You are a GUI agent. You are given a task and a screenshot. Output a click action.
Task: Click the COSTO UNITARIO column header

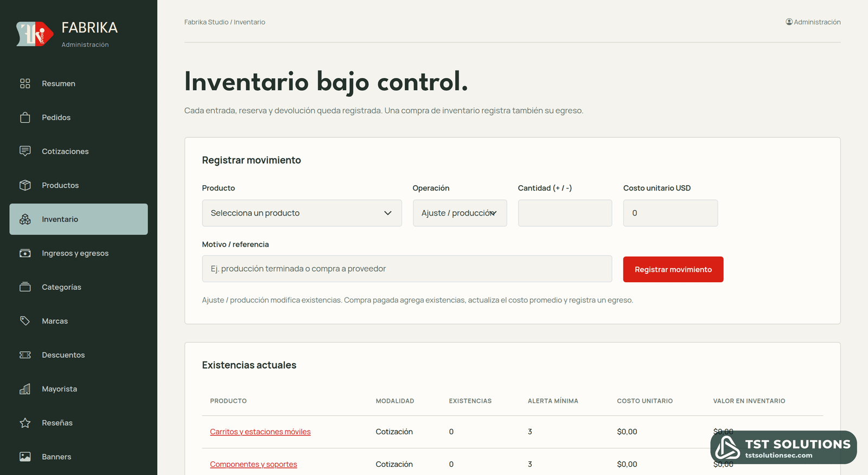pos(644,401)
